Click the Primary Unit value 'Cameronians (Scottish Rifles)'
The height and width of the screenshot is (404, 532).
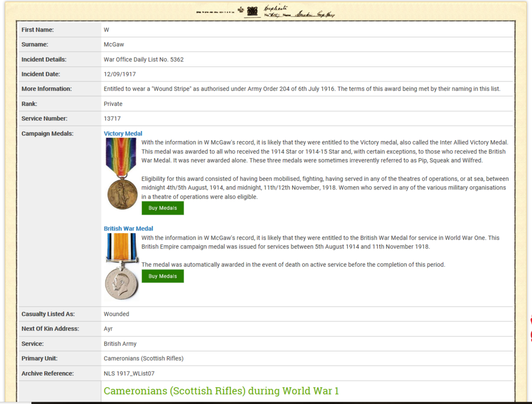click(x=144, y=359)
